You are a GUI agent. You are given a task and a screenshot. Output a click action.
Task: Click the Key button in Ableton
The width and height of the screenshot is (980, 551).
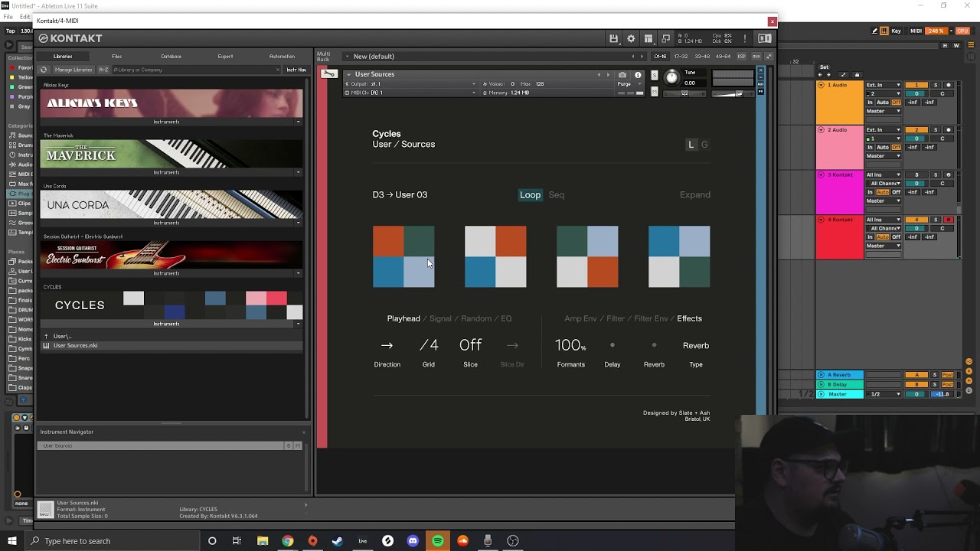click(x=896, y=31)
